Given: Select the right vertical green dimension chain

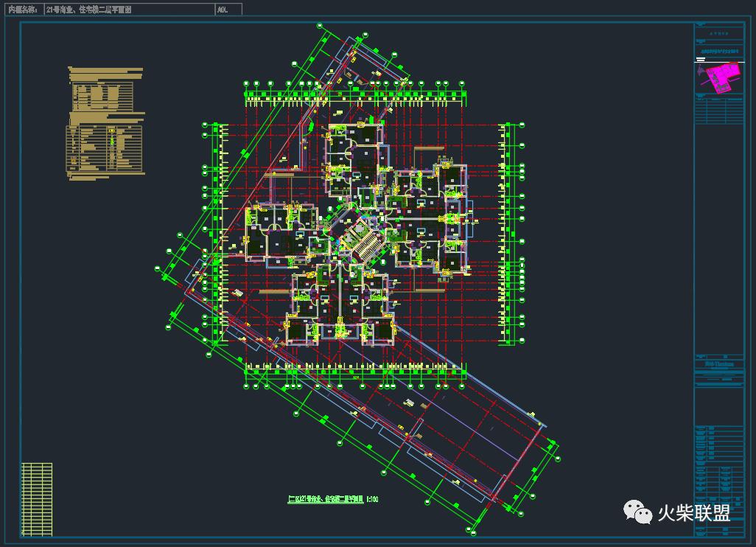Looking at the screenshot, I should (506, 234).
